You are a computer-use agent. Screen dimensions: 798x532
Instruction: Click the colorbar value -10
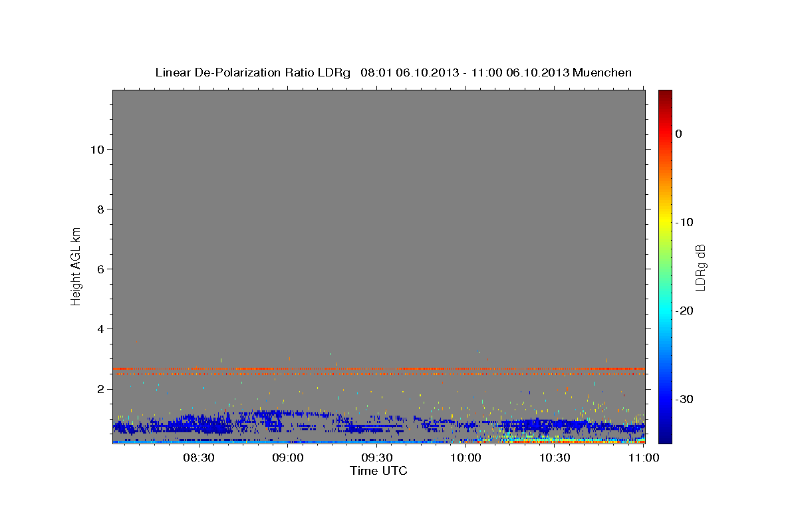684,222
